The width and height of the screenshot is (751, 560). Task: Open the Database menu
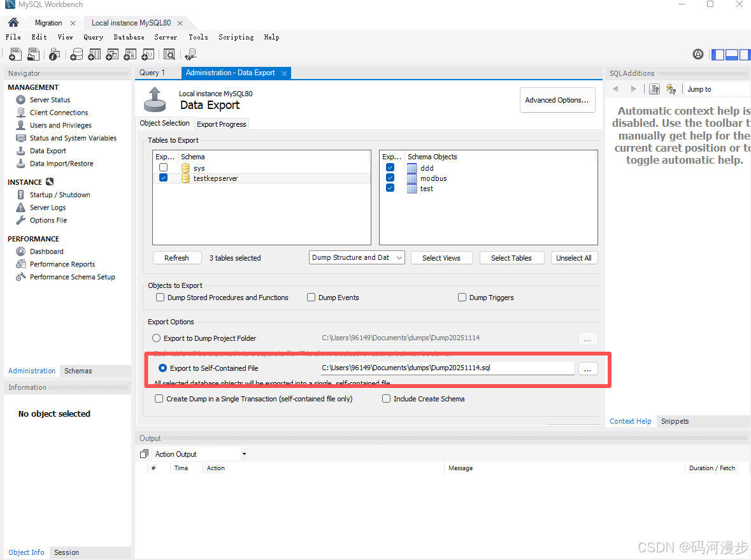tap(129, 37)
